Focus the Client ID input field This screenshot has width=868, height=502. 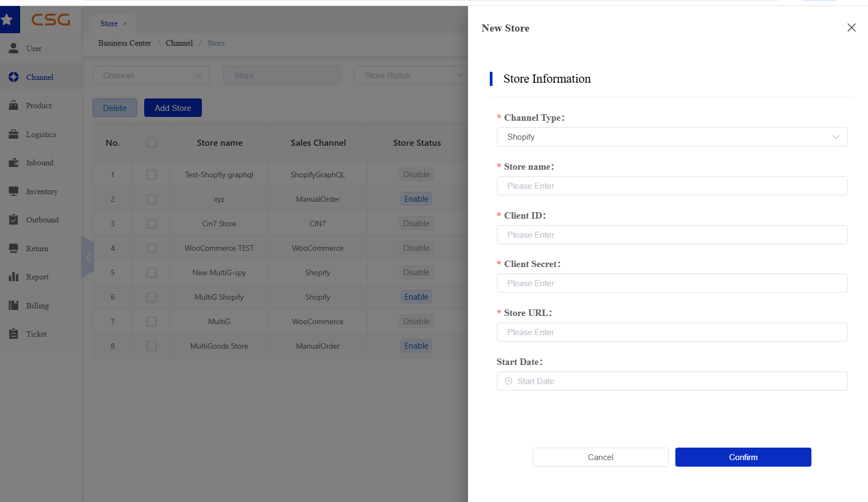coord(672,235)
